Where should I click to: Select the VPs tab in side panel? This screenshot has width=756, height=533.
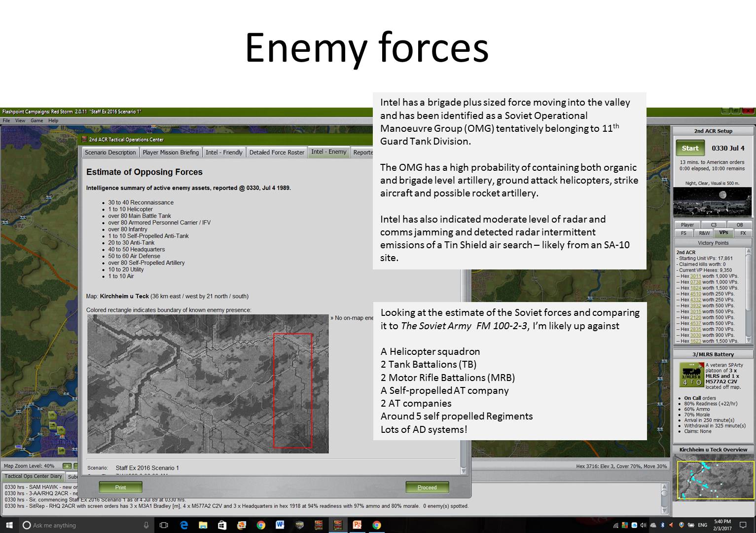723,232
